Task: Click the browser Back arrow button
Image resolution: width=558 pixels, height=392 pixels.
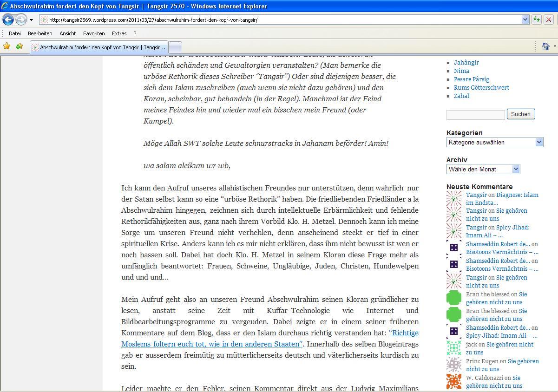Action: [8, 20]
